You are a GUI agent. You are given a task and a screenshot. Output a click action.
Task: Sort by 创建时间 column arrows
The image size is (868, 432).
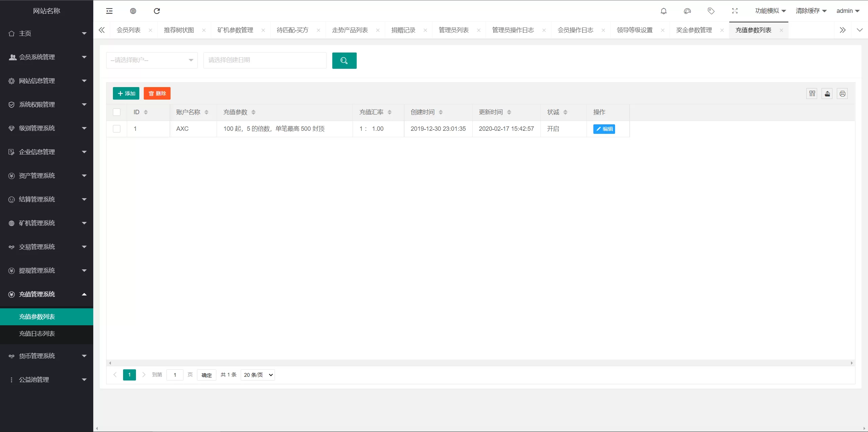pyautogui.click(x=441, y=112)
